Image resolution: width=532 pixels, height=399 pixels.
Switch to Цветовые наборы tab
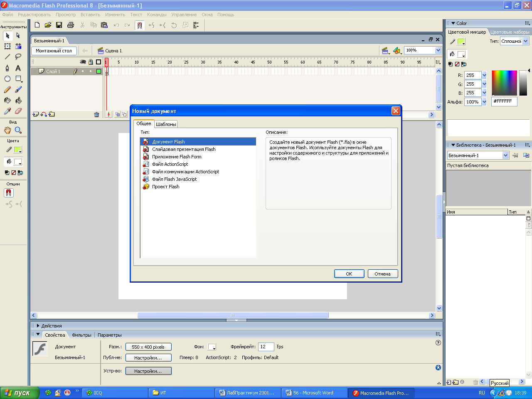(510, 32)
